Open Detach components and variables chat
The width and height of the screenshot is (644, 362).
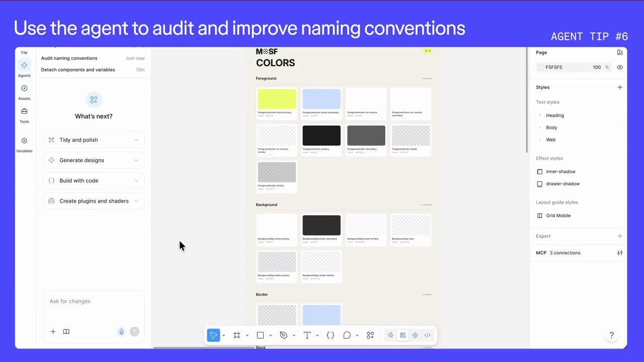pyautogui.click(x=93, y=70)
